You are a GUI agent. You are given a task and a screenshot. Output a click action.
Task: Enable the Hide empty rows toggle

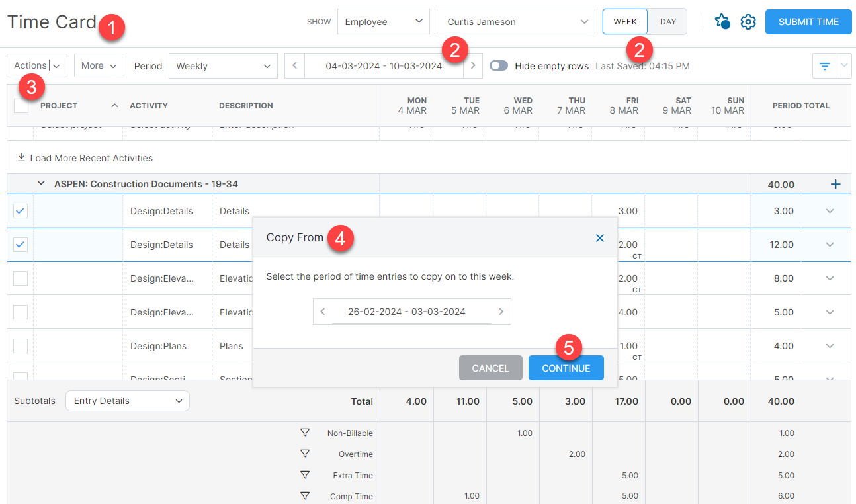pyautogui.click(x=499, y=66)
